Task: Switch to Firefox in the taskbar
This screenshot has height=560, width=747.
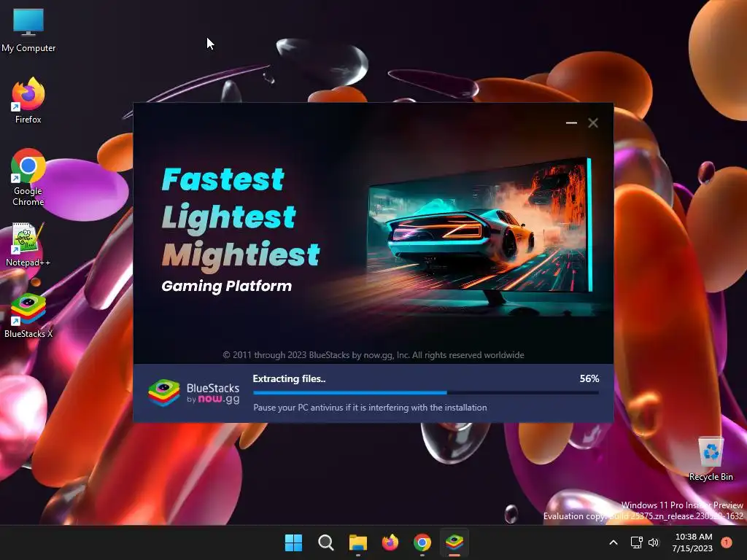Action: 390,542
